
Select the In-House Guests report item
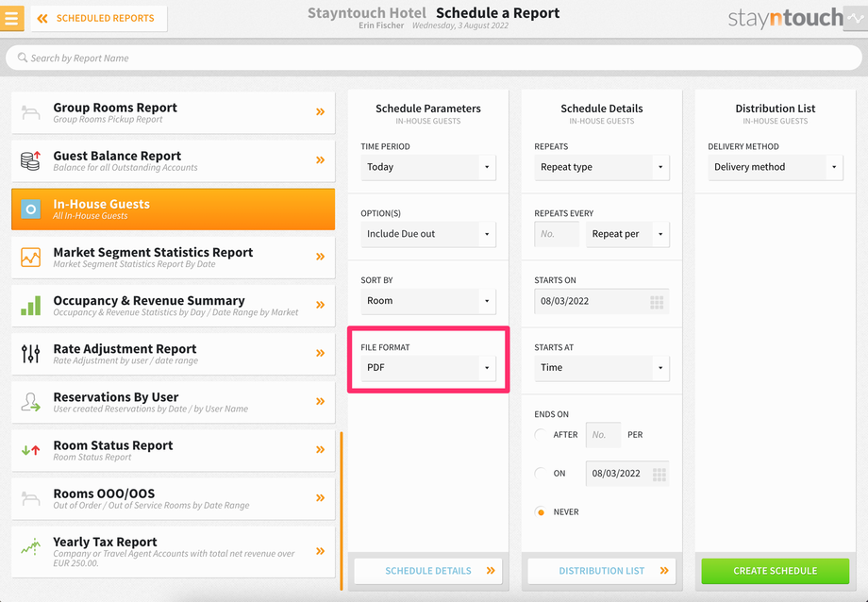[173, 209]
